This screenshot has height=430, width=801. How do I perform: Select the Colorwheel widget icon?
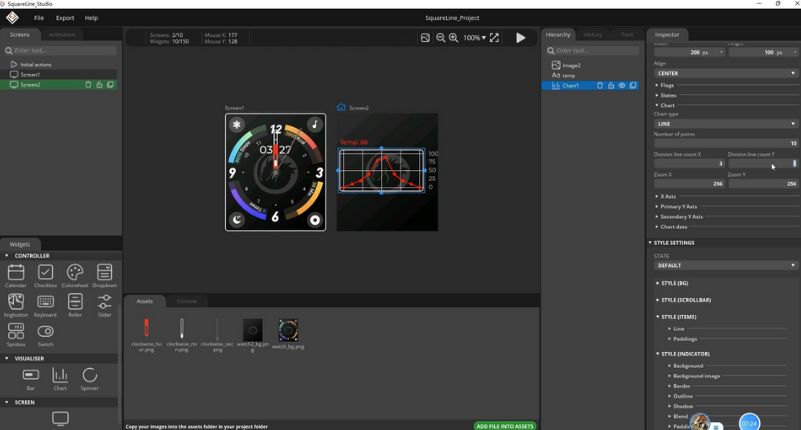(x=75, y=273)
